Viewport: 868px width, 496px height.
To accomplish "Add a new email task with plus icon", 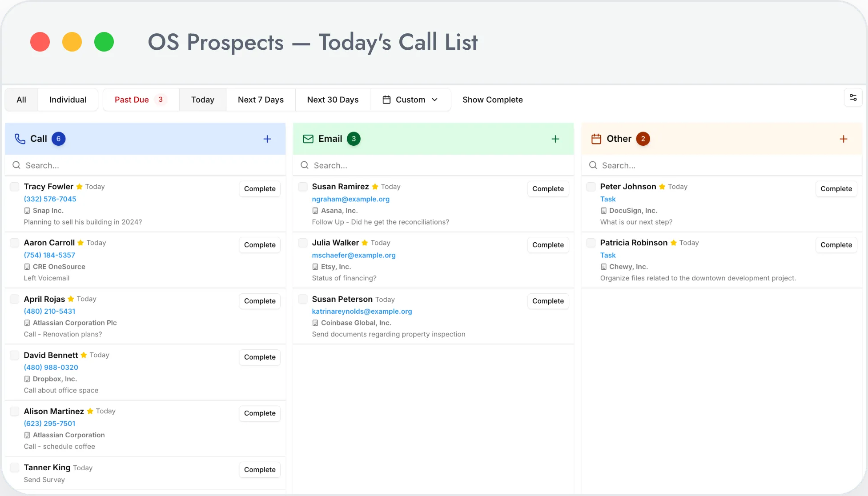I will pos(555,139).
